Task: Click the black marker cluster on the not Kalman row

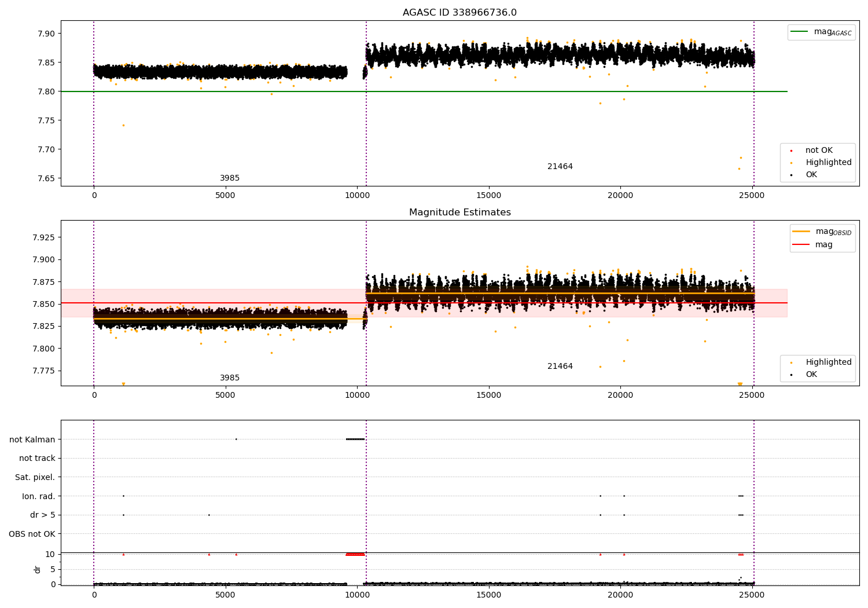Action: click(x=355, y=439)
